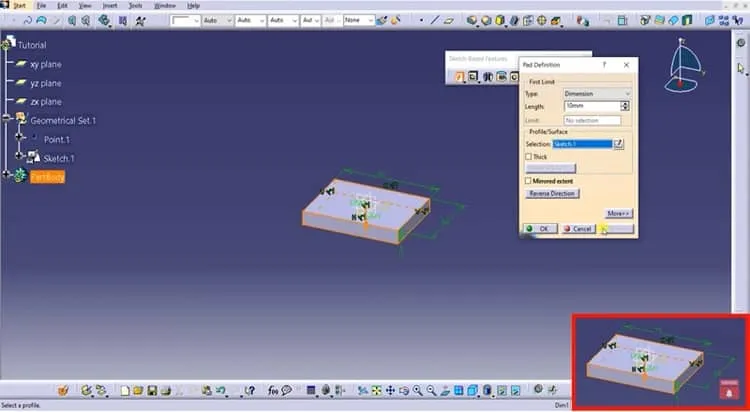This screenshot has height=412, width=750.
Task: Click the Swap Visible Space icon
Action: 515,390
